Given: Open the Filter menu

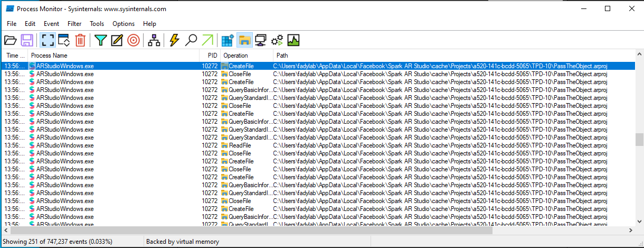Looking at the screenshot, I should 74,24.
